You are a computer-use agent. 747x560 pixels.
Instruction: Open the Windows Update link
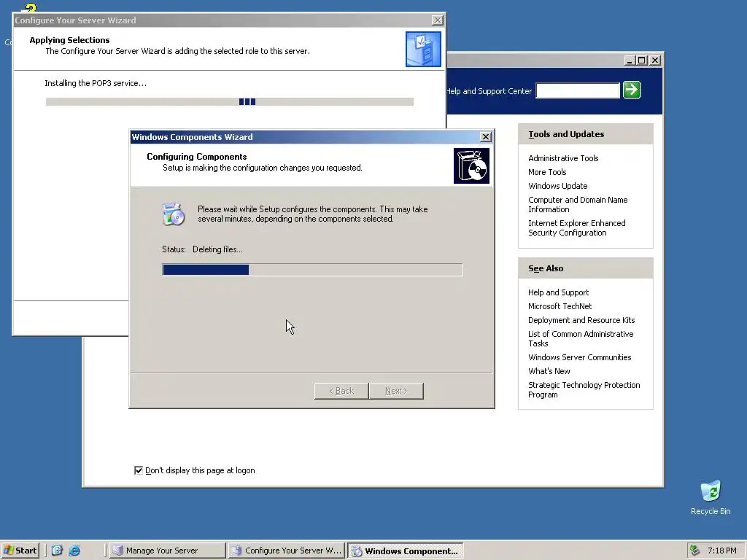(x=557, y=186)
